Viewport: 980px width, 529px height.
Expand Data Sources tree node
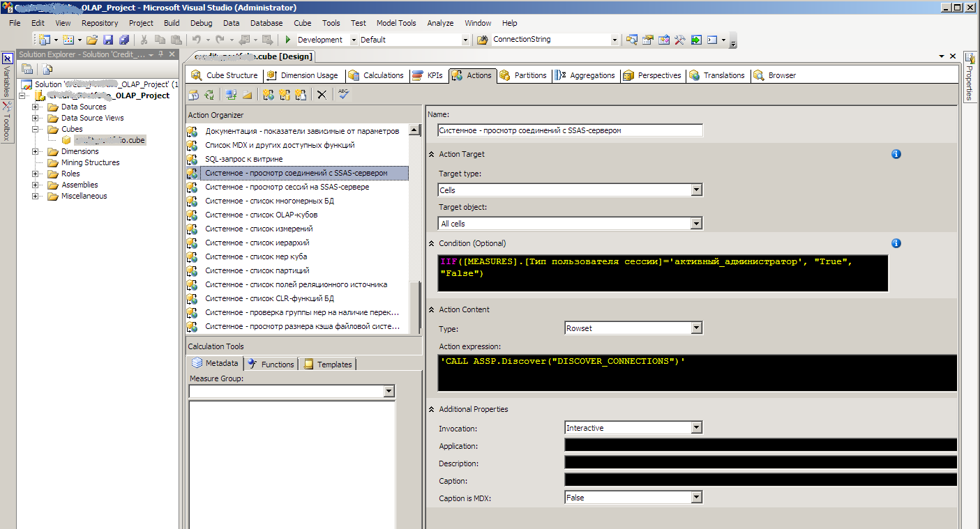[36, 107]
